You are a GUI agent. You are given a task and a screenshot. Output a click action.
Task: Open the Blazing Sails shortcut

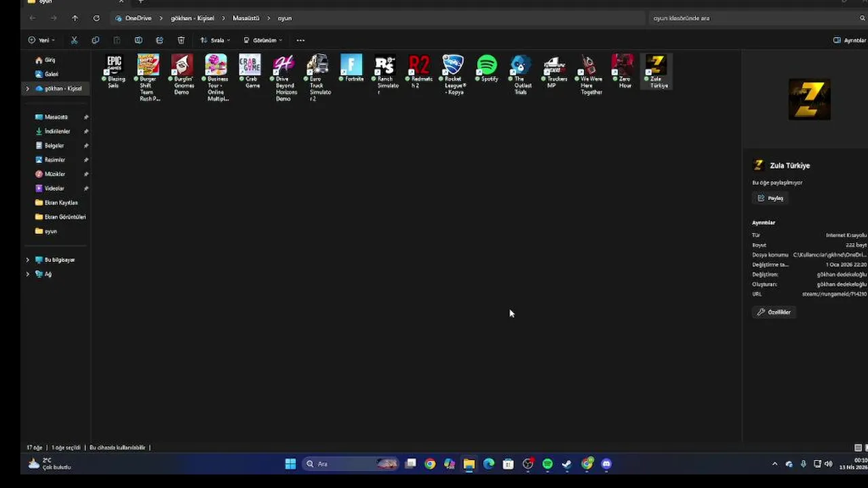pyautogui.click(x=114, y=72)
